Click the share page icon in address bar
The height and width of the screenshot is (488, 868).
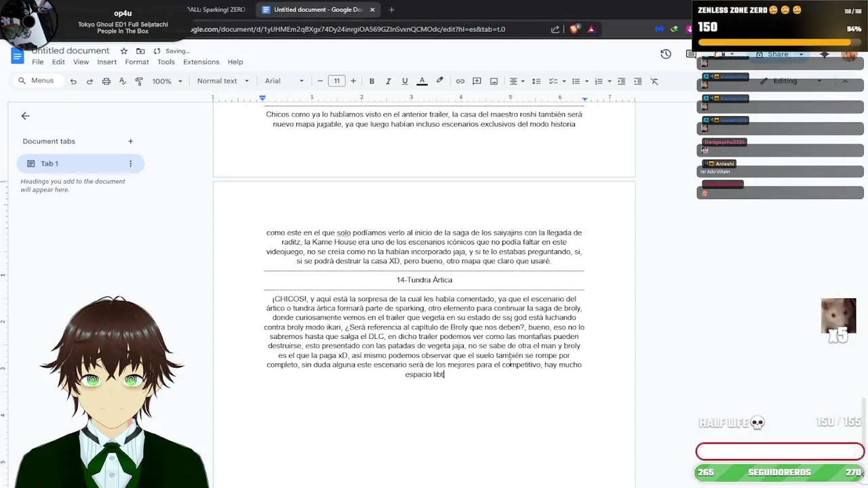point(555,29)
